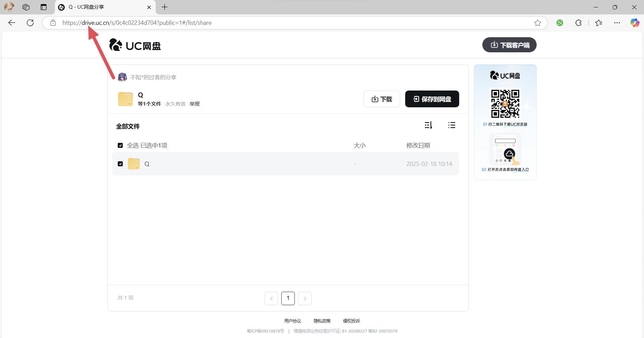
Task: Click the sort order icon
Action: 428,125
